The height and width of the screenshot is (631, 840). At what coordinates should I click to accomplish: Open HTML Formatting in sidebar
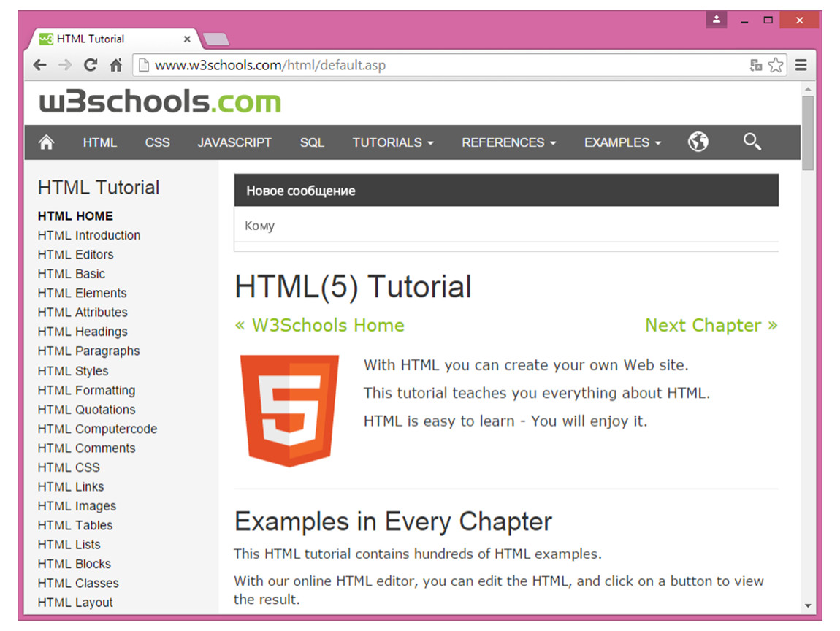86,390
